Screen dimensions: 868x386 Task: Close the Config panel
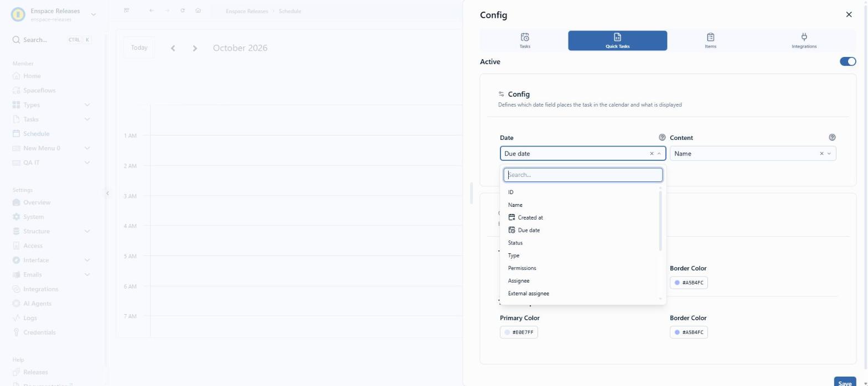click(x=849, y=15)
